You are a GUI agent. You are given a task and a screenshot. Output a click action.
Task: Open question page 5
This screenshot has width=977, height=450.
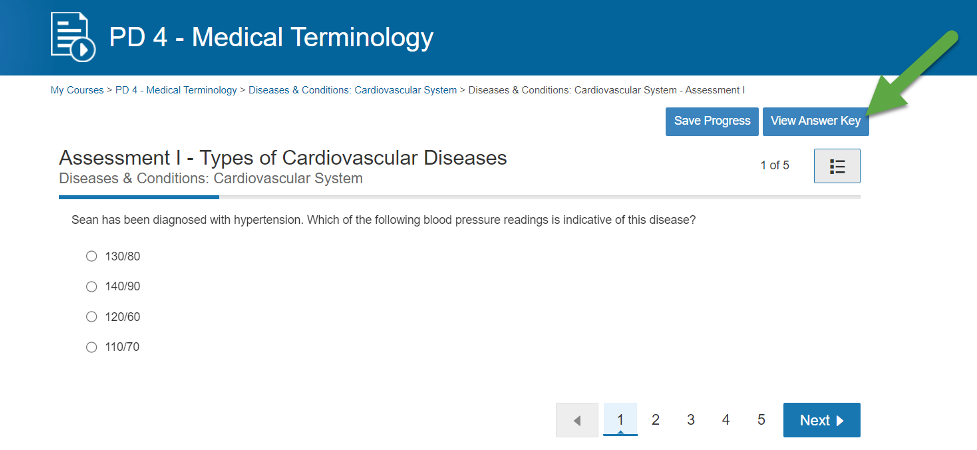(761, 420)
